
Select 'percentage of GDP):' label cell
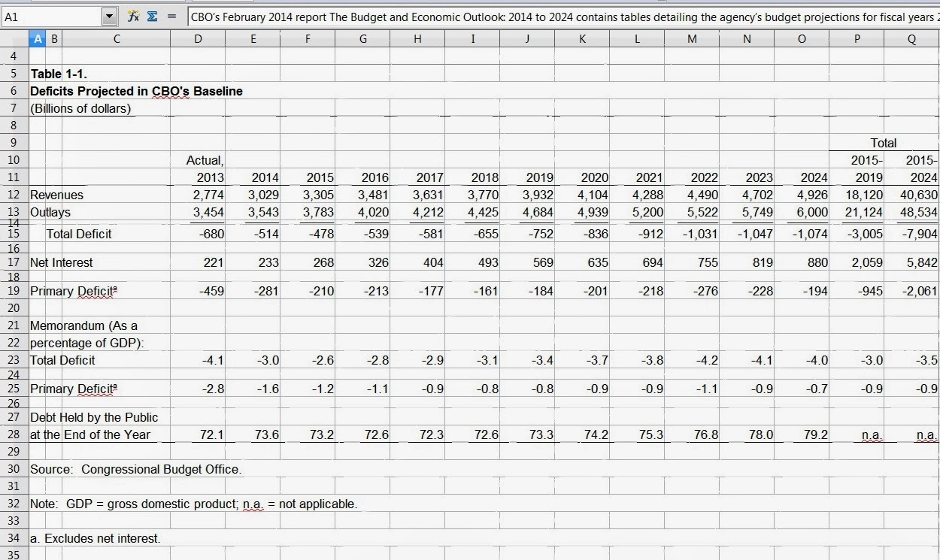click(x=87, y=343)
